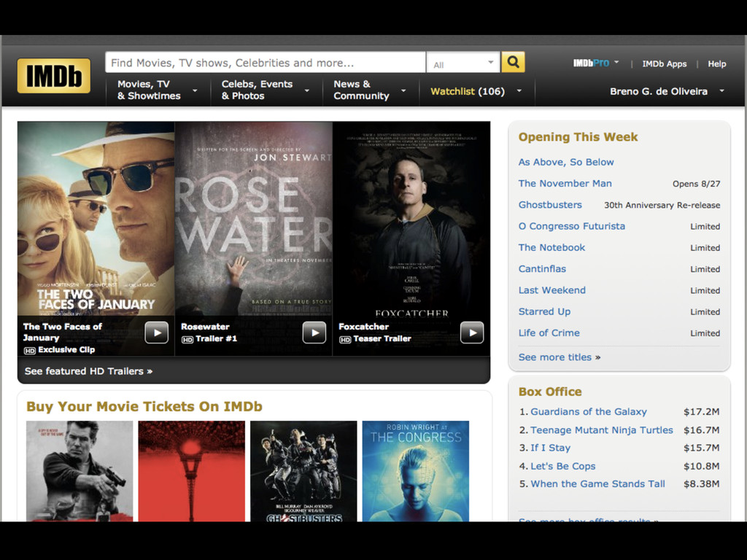Image resolution: width=747 pixels, height=560 pixels.
Task: Go to IMDb Apps
Action: [665, 64]
